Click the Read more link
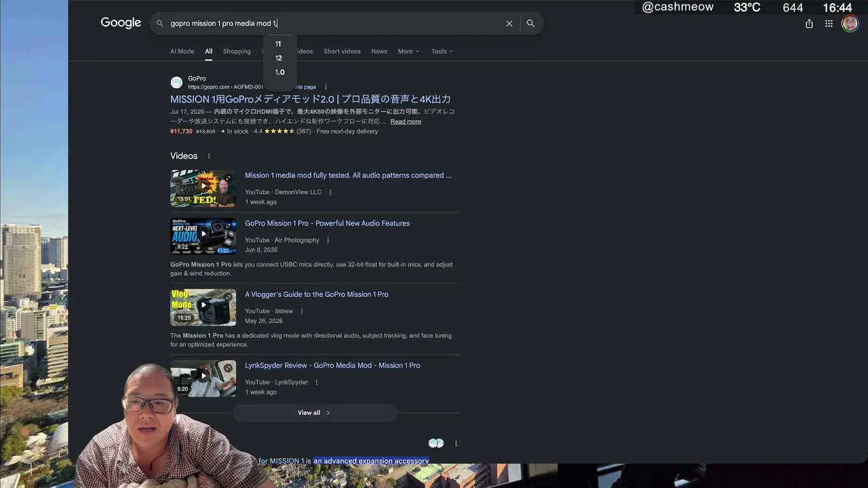Image resolution: width=868 pixels, height=488 pixels. pyautogui.click(x=406, y=122)
